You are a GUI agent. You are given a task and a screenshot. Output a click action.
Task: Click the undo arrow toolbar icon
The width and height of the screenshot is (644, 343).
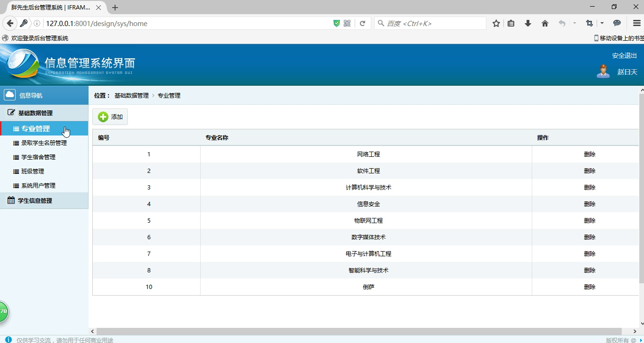click(562, 23)
